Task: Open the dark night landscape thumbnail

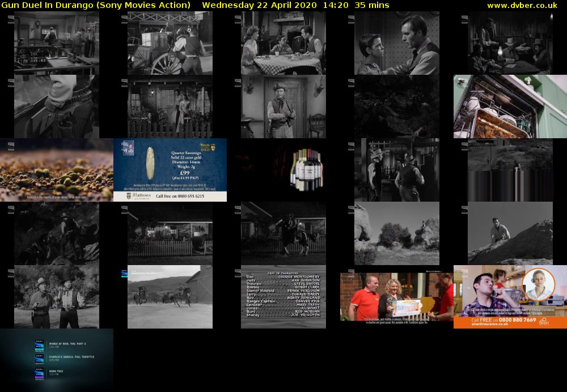Action: pyautogui.click(x=397, y=106)
